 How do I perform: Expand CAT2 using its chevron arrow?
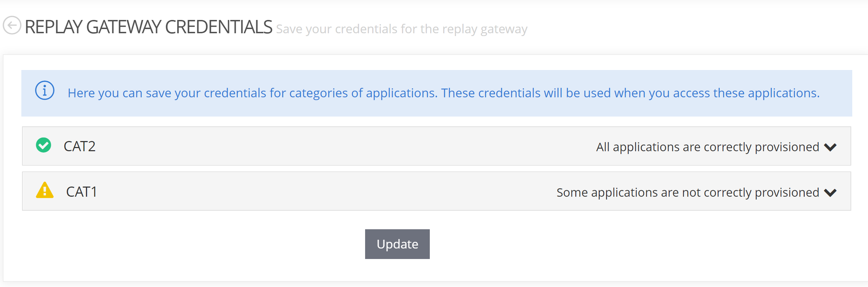point(830,147)
